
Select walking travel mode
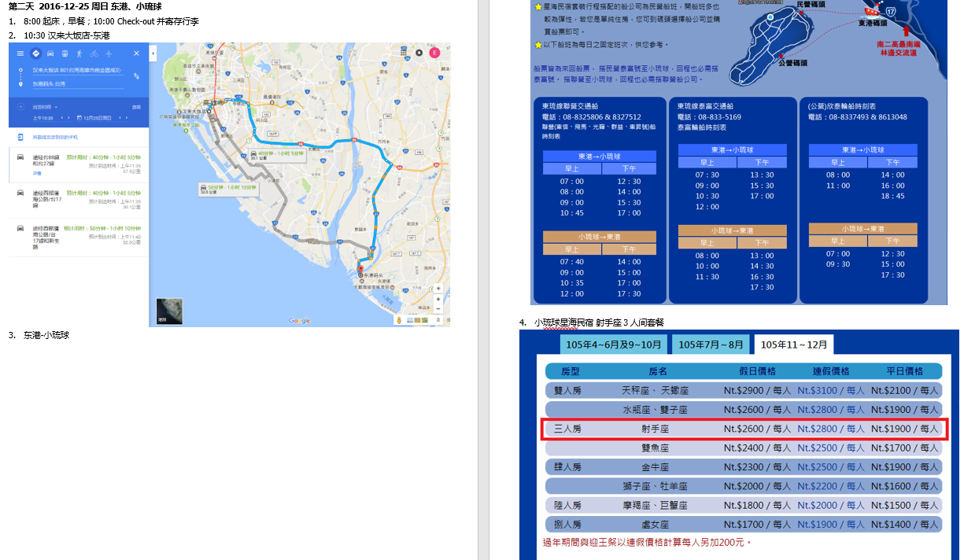pos(79,53)
